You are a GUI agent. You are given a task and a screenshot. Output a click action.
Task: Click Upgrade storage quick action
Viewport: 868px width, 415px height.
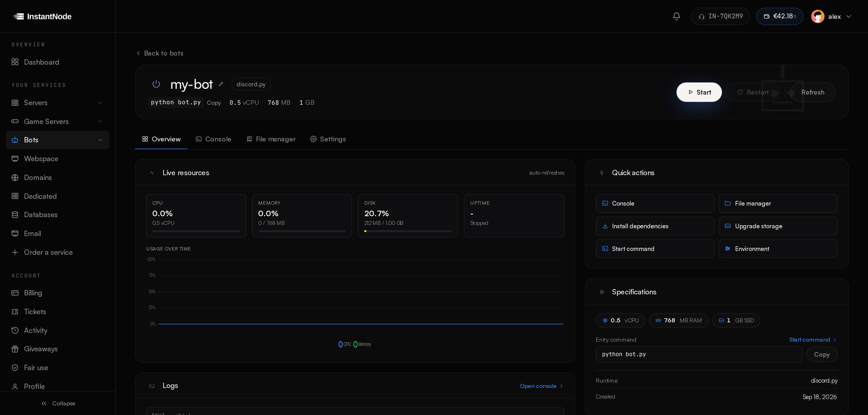(x=778, y=226)
